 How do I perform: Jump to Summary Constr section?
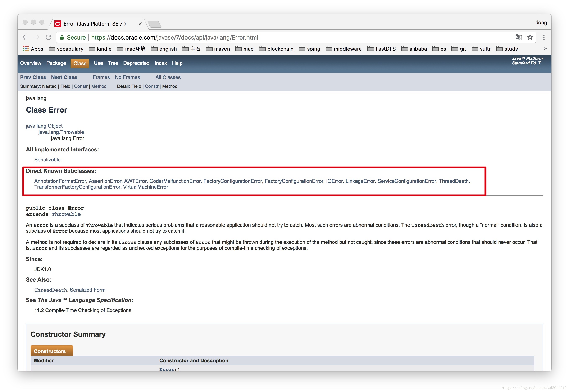coord(81,86)
